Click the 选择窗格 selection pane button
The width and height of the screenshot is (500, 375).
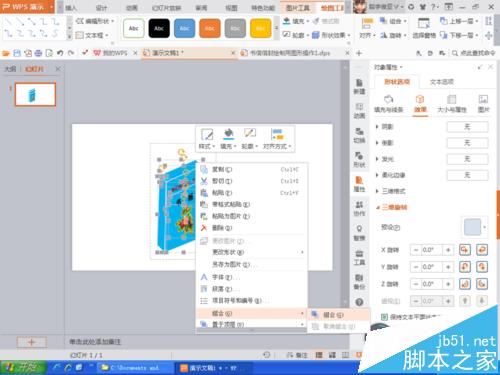pos(424,28)
